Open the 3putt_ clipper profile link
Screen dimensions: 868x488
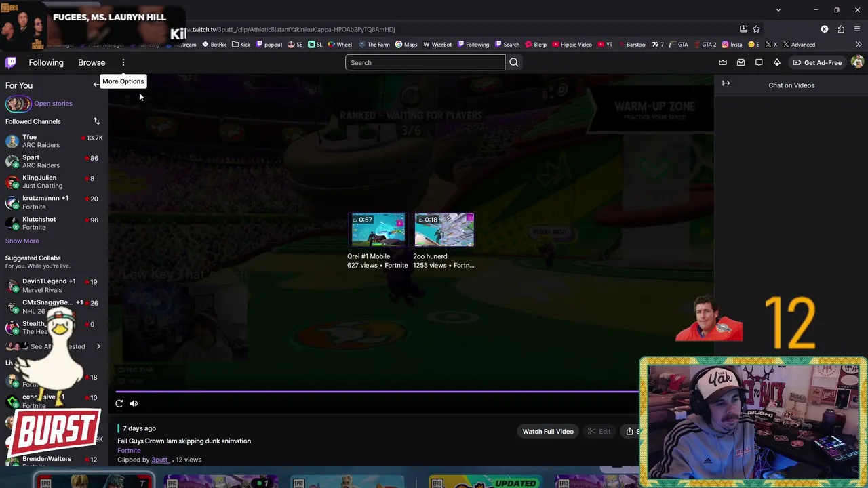pyautogui.click(x=160, y=460)
